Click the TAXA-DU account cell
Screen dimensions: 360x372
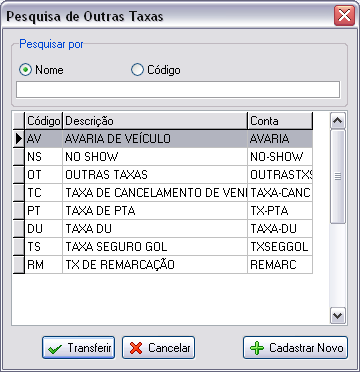[280, 229]
